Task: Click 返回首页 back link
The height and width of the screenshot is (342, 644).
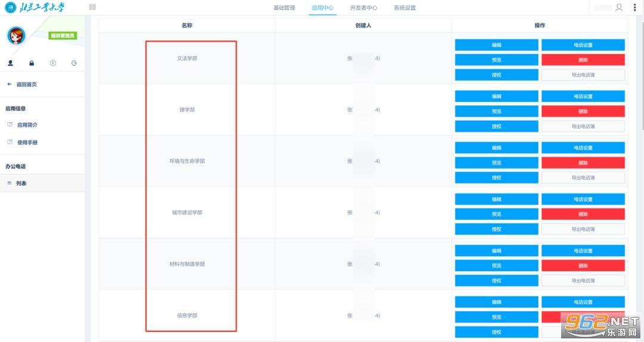Action: pyautogui.click(x=26, y=85)
